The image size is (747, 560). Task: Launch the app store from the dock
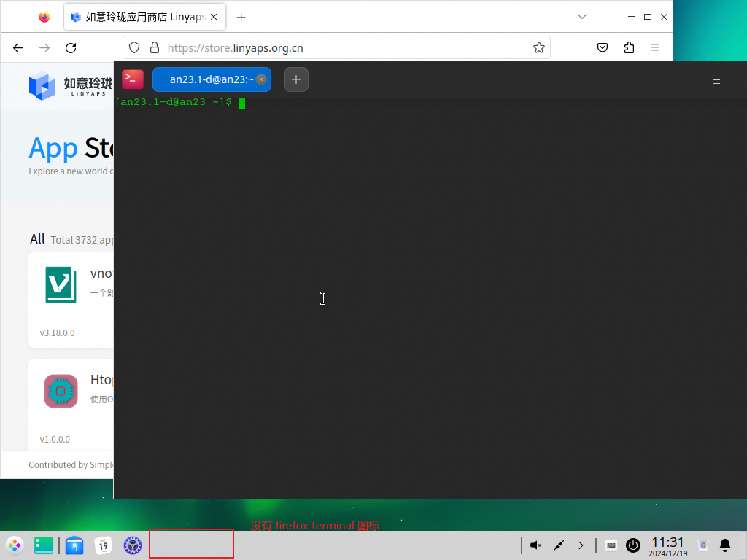[74, 545]
